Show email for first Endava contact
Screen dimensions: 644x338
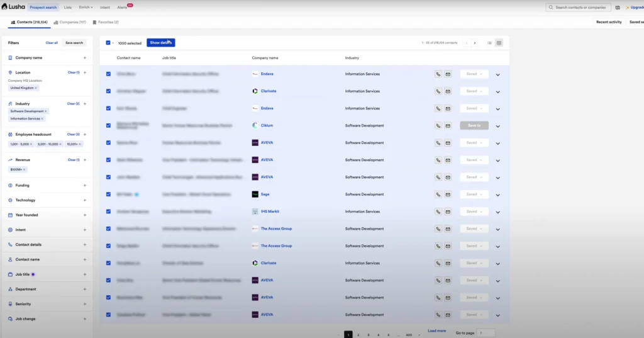click(x=448, y=74)
